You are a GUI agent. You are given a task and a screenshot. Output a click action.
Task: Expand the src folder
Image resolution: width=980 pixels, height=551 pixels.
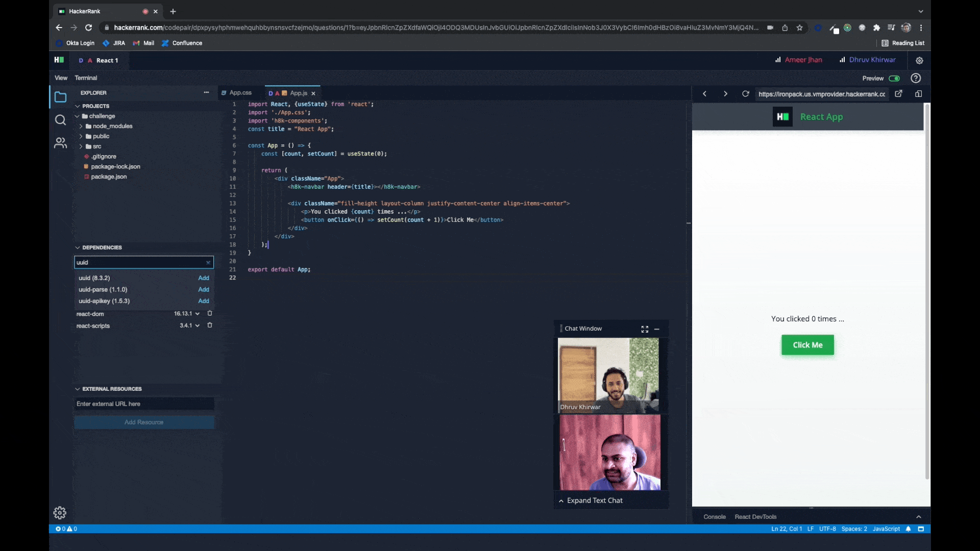[x=81, y=146]
